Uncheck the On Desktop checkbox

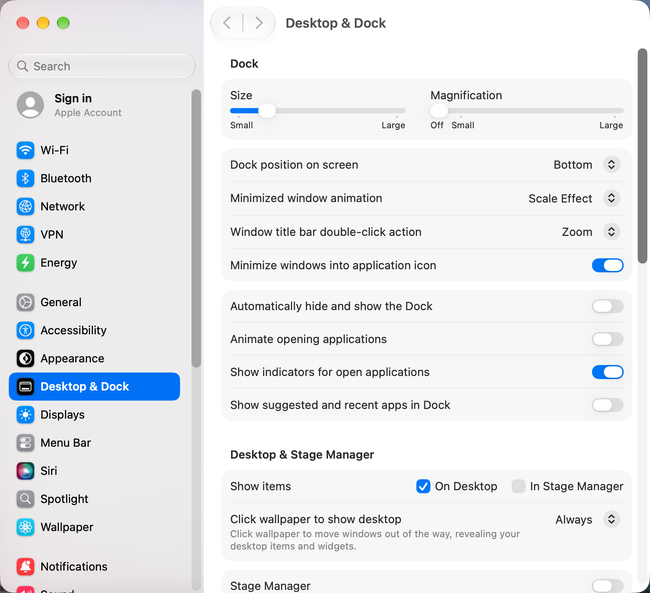pos(423,486)
